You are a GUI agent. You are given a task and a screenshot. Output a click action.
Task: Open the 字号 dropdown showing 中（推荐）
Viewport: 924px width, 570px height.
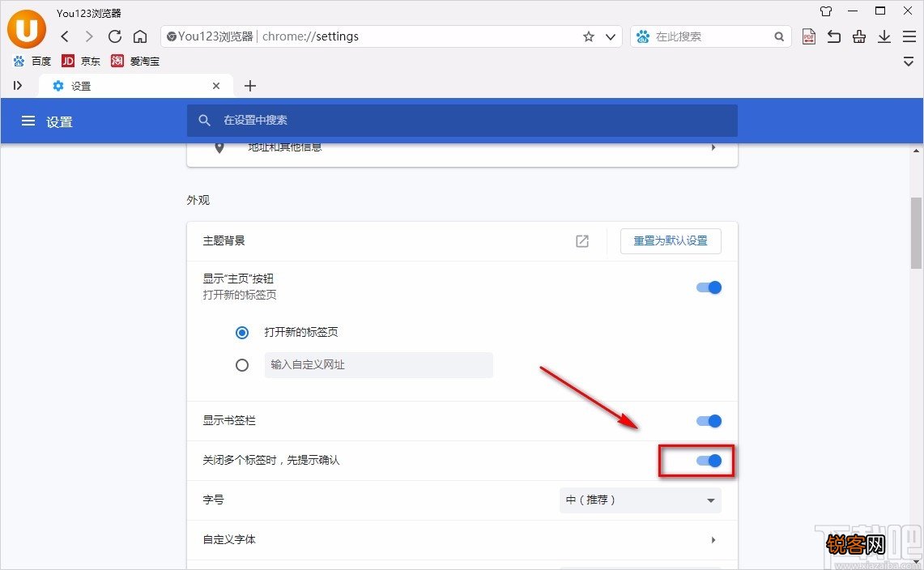pos(640,500)
